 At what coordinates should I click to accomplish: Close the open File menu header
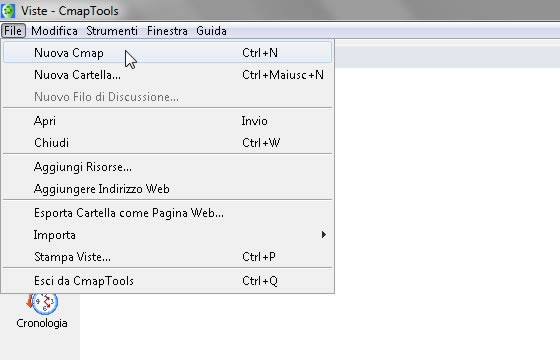coord(13,31)
